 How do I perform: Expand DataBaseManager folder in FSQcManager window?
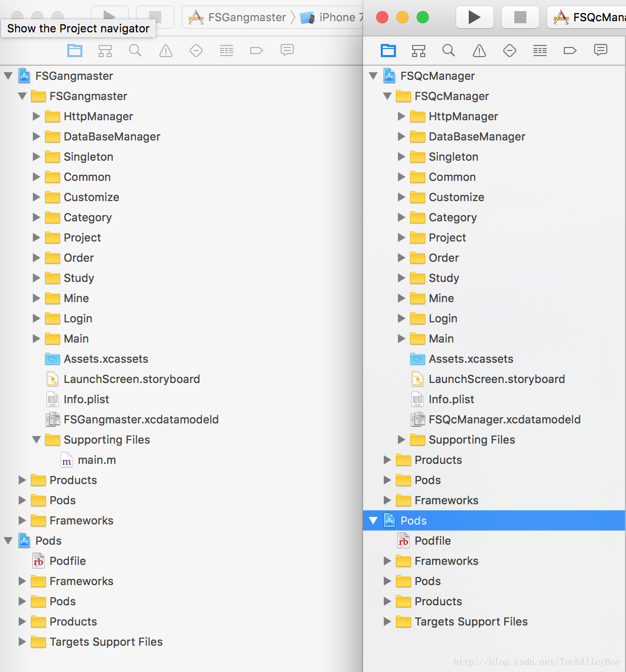[x=401, y=136]
